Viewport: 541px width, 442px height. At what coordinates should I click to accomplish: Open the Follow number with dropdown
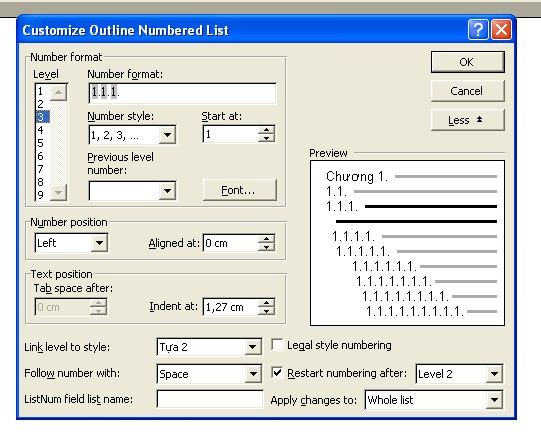click(253, 374)
